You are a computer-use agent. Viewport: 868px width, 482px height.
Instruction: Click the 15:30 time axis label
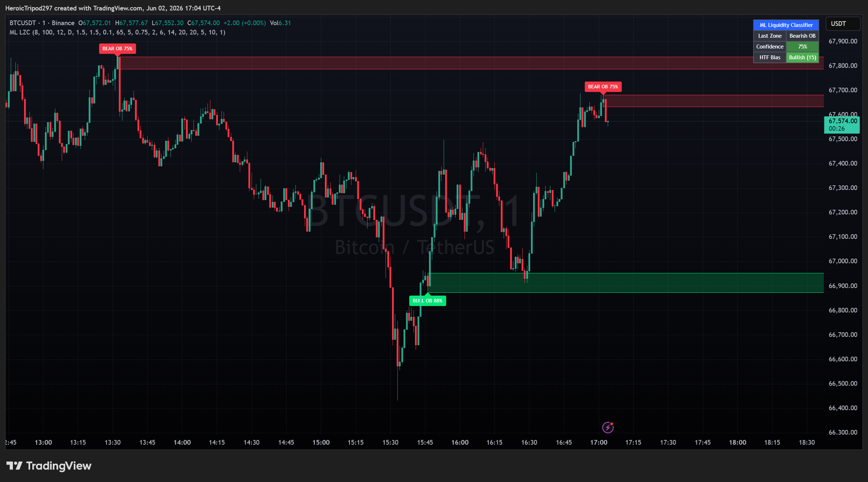pos(390,442)
